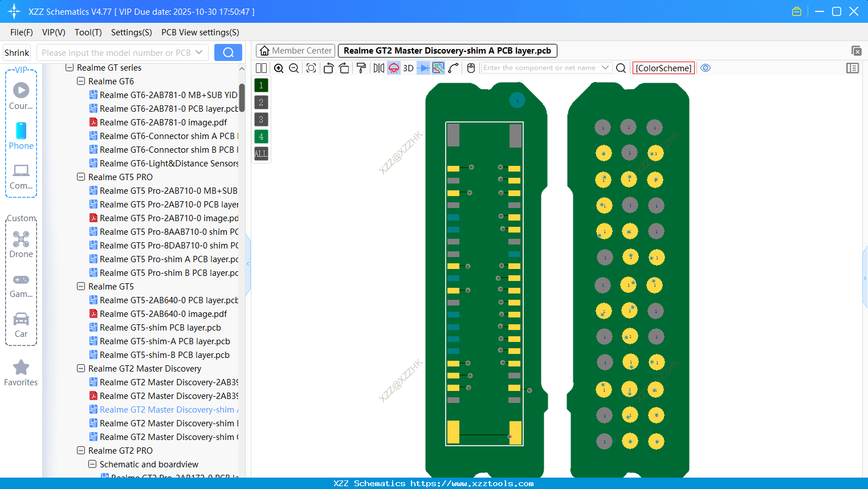Open the Member Center tab

[x=295, y=51]
